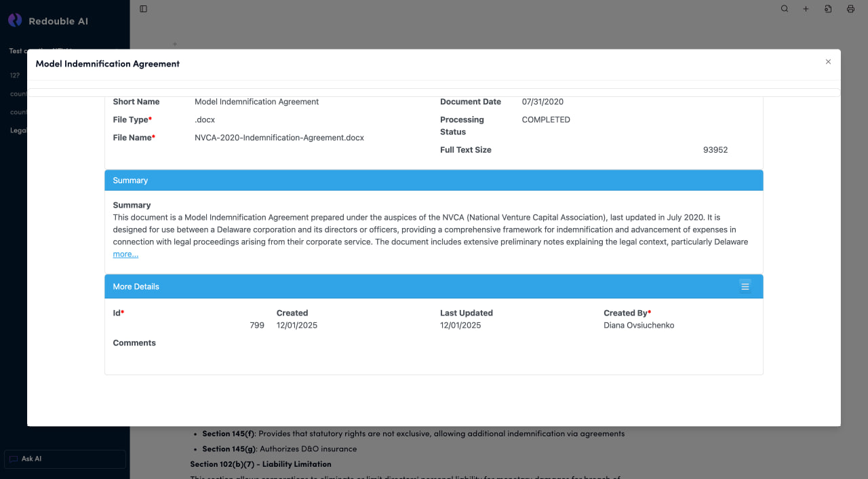Select the Test sidebar conversation
This screenshot has height=479, width=868.
click(16, 51)
